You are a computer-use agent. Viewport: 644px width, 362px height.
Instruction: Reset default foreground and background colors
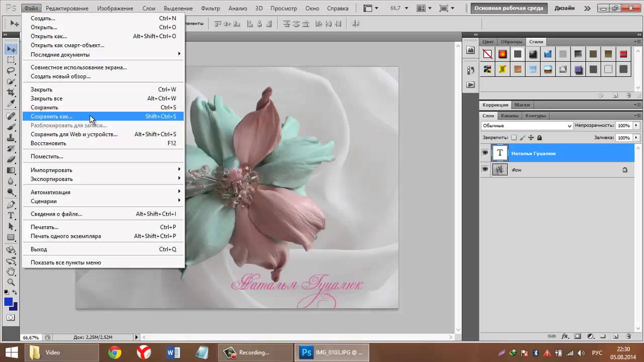[x=7, y=292]
